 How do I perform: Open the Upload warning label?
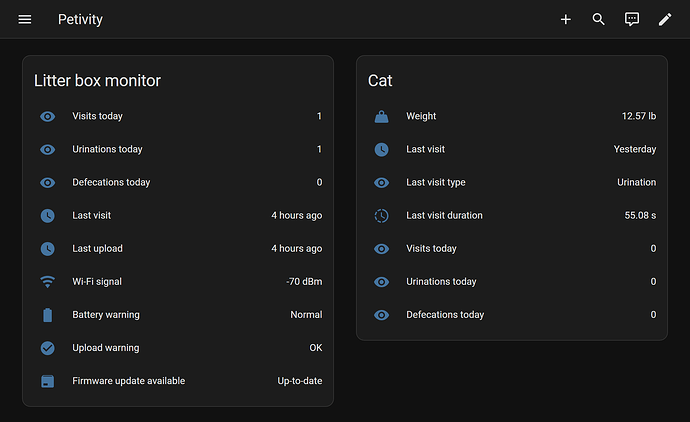coord(106,348)
